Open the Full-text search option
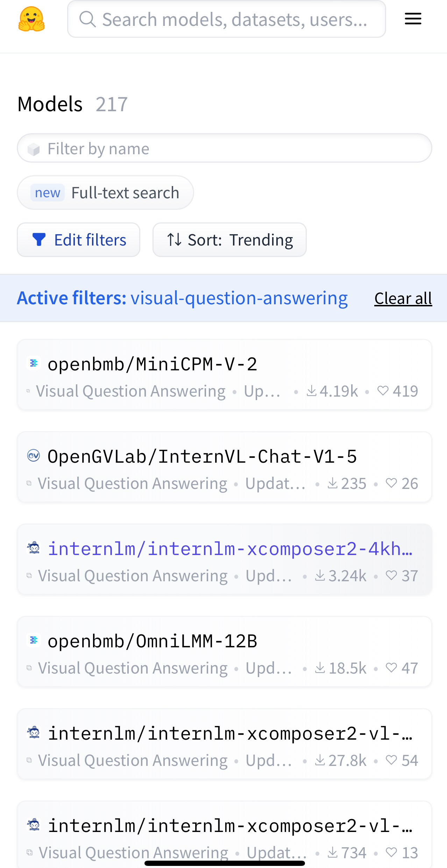The width and height of the screenshot is (447, 868). pyautogui.click(x=105, y=193)
